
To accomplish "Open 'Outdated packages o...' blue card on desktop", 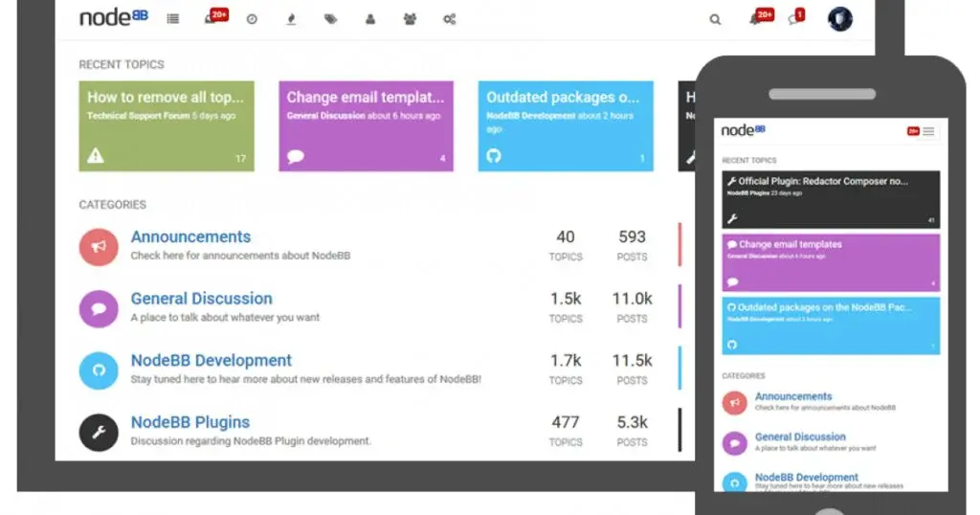I will [566, 125].
